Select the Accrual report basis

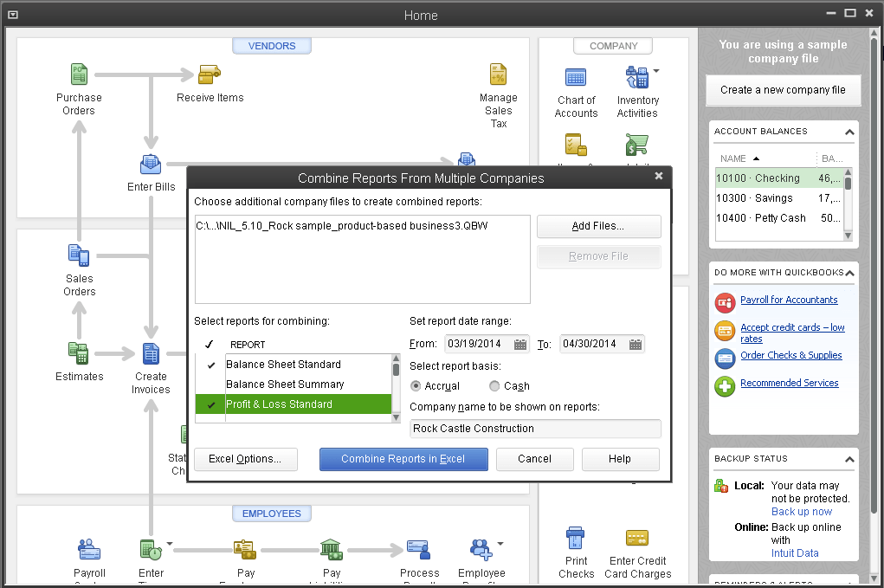pyautogui.click(x=416, y=386)
